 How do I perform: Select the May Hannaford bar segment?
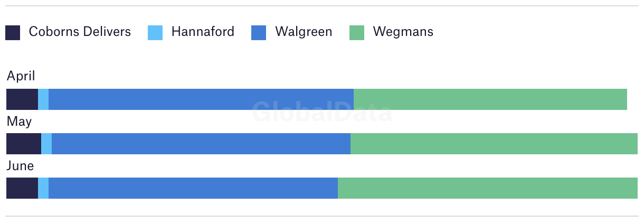[x=46, y=144]
